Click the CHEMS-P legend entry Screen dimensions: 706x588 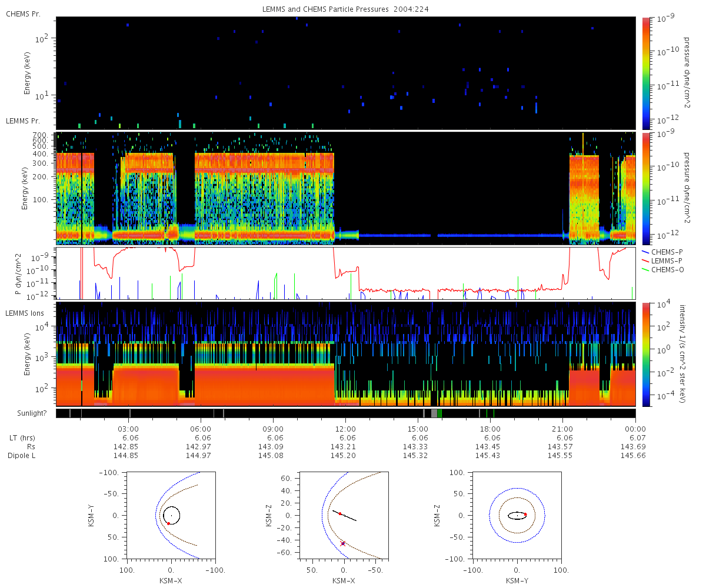click(x=659, y=251)
